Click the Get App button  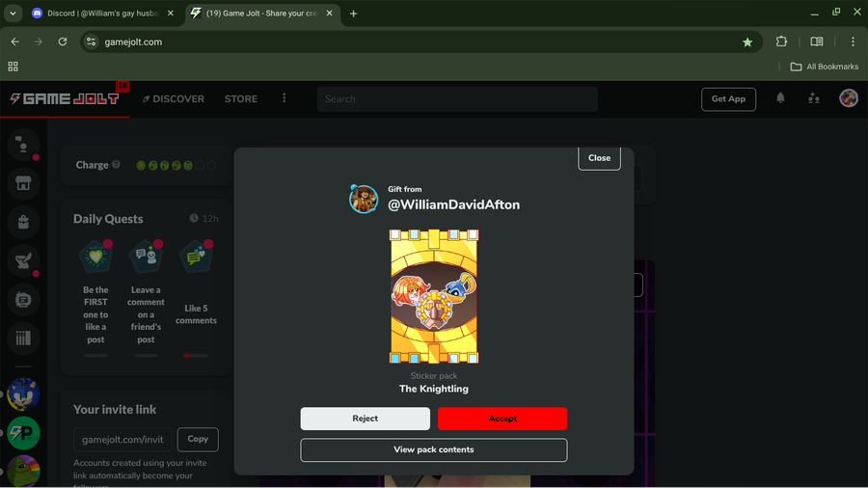pyautogui.click(x=728, y=99)
